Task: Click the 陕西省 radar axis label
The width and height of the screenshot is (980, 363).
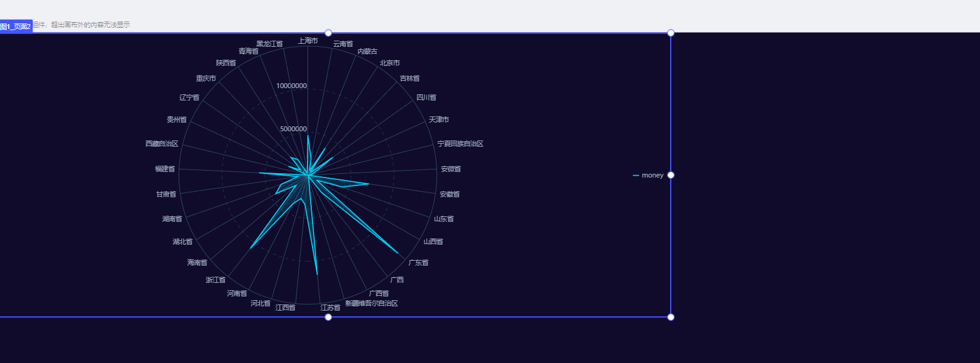Action: (226, 63)
